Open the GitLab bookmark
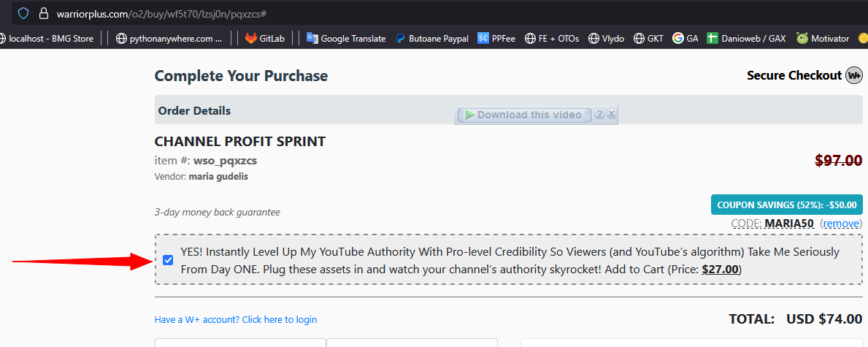Screen dimensions: 868x347 pos(269,39)
